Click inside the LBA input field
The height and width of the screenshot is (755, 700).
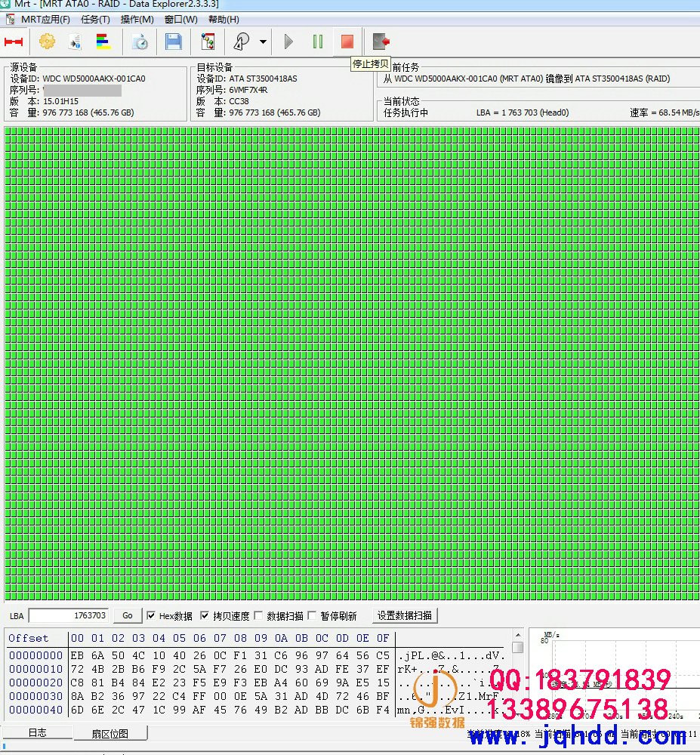69,615
